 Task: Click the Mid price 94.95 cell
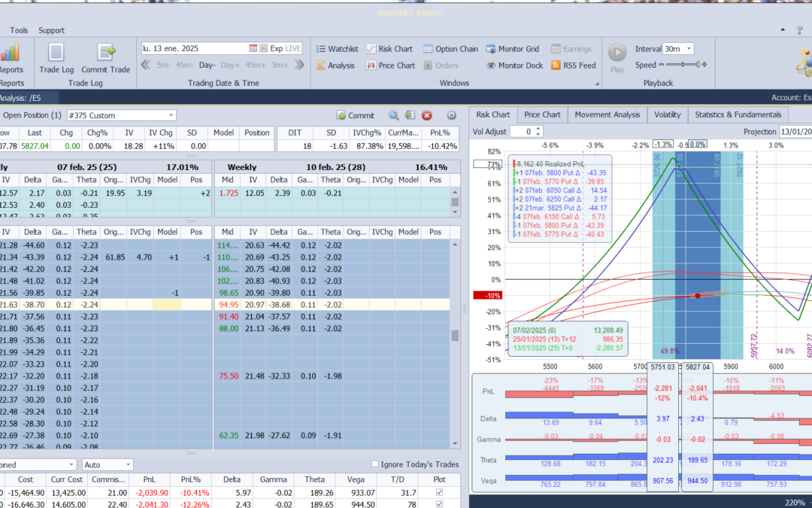point(229,304)
